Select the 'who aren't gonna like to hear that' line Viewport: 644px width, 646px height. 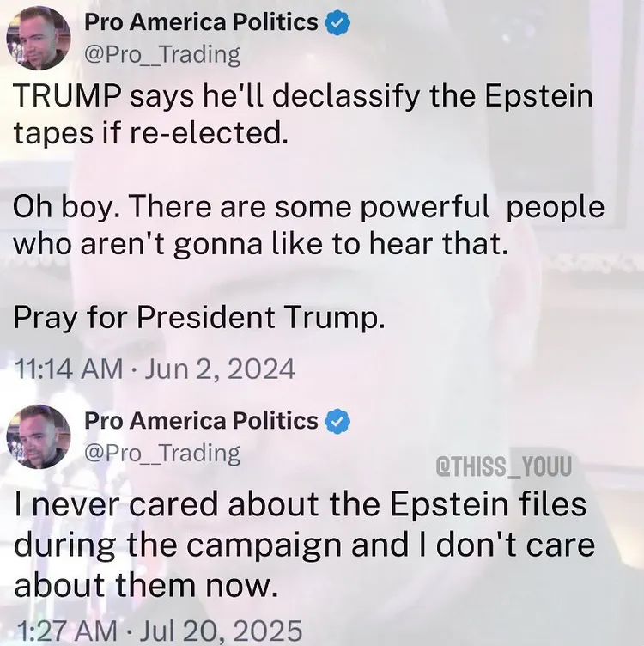click(x=260, y=244)
